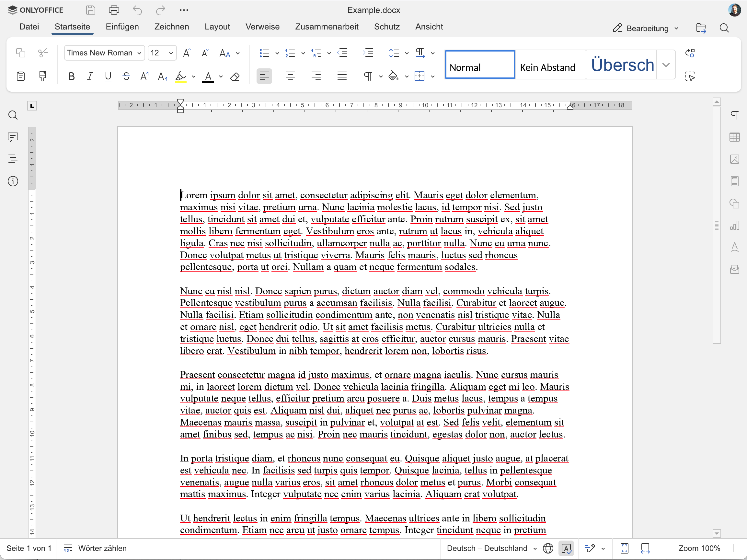Toggle the spell checking status bar button
The width and height of the screenshot is (747, 560).
[566, 548]
